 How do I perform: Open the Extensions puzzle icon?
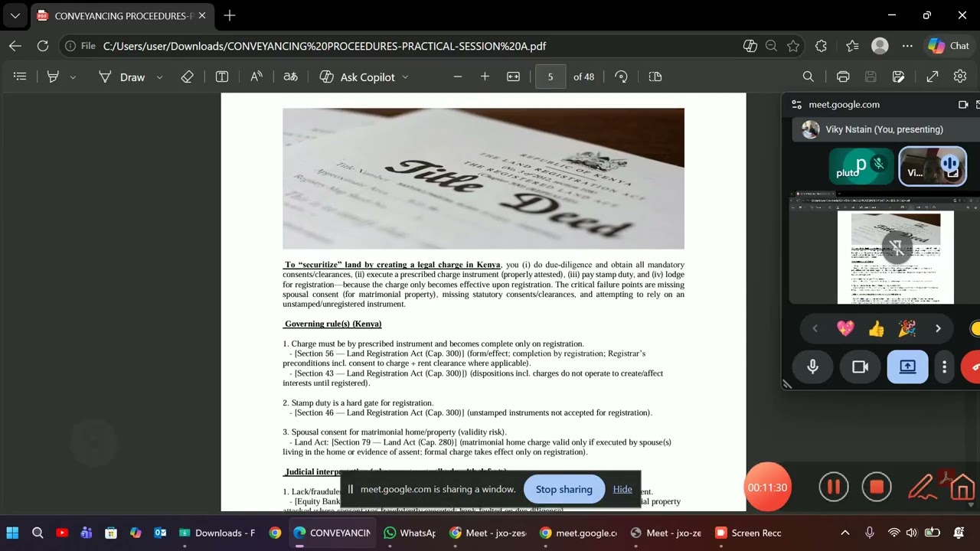coord(821,46)
